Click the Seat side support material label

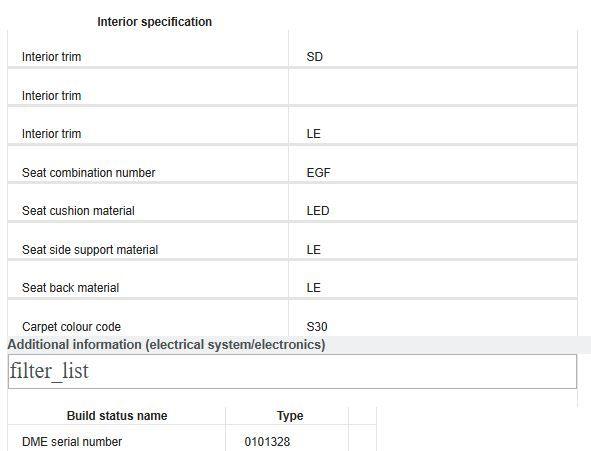(90, 250)
